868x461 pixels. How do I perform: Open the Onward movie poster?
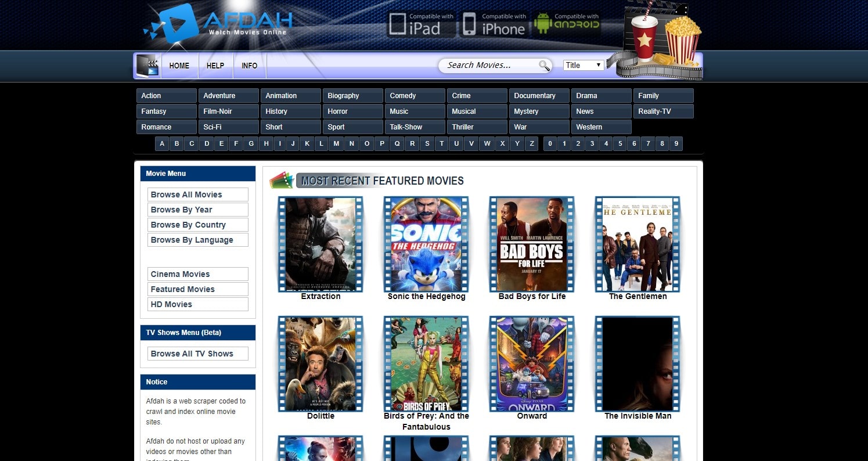click(532, 363)
